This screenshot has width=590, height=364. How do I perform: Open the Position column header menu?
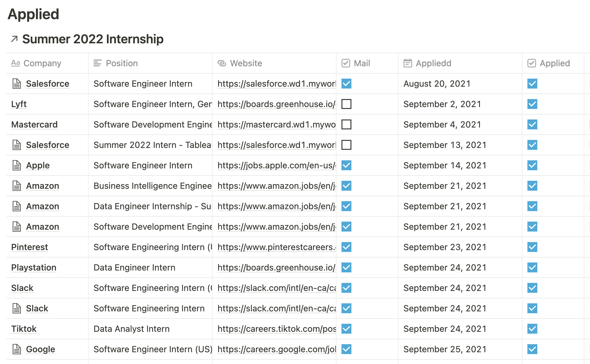pos(150,63)
